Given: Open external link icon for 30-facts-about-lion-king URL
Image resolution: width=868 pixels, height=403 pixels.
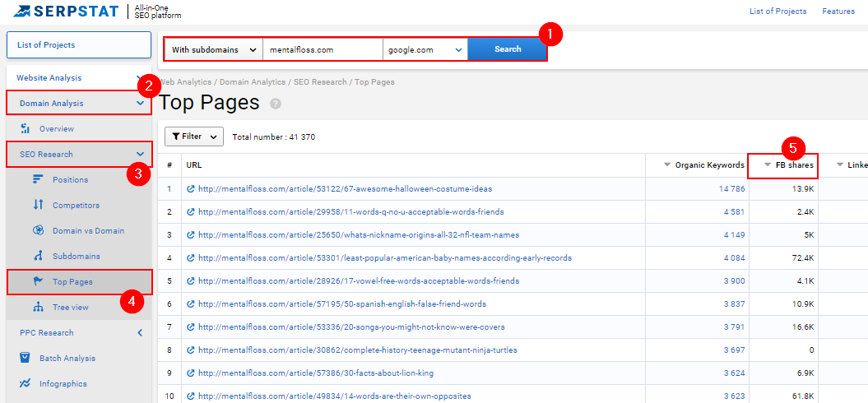Looking at the screenshot, I should 191,373.
